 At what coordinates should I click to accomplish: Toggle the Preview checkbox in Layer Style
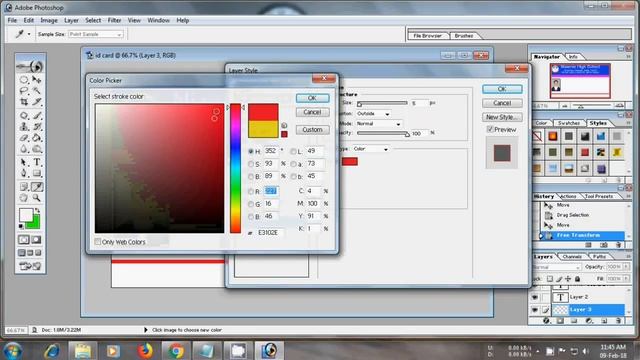click(490, 129)
